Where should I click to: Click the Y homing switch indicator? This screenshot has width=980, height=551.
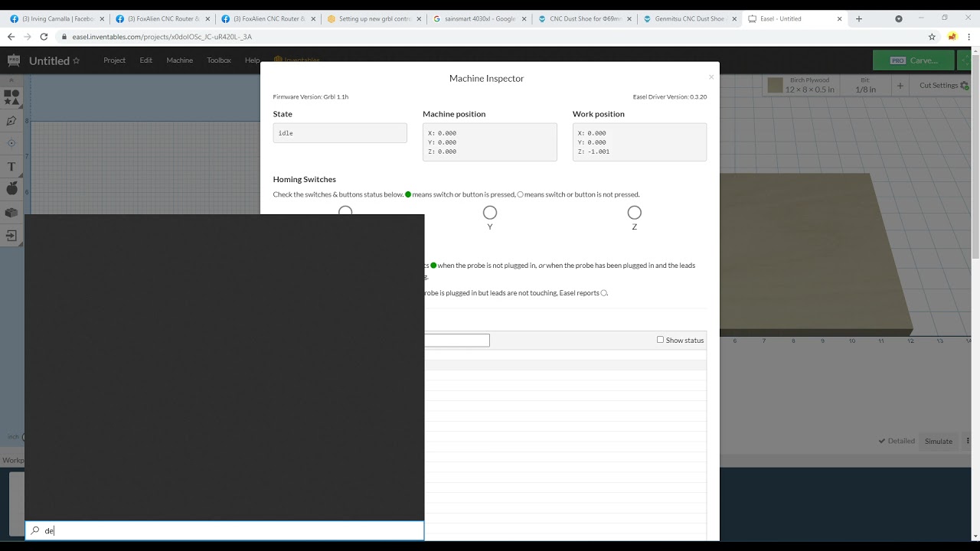[x=490, y=213]
